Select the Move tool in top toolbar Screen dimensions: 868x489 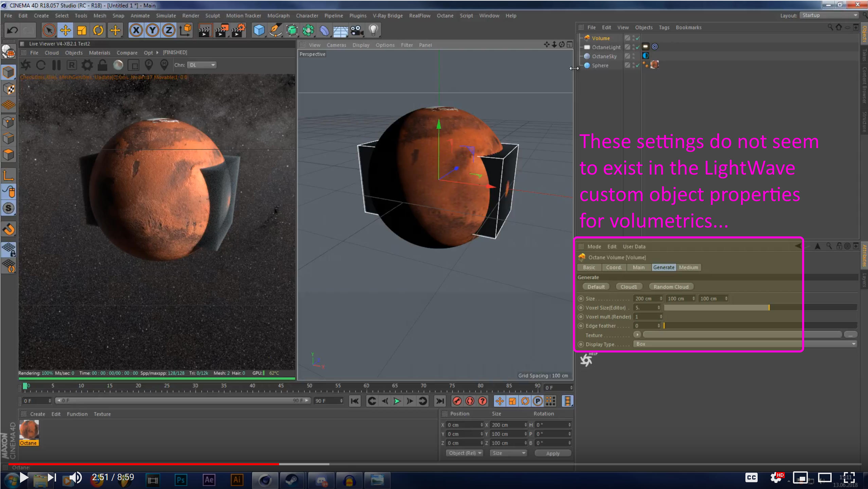[65, 31]
